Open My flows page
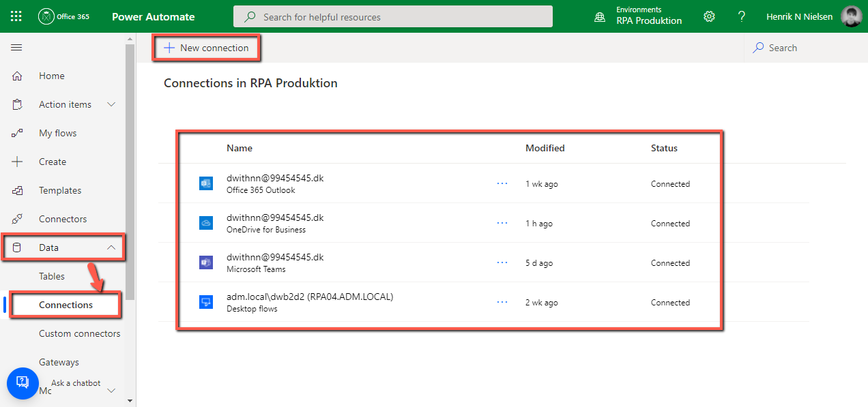Viewport: 868px width, 407px height. [58, 133]
